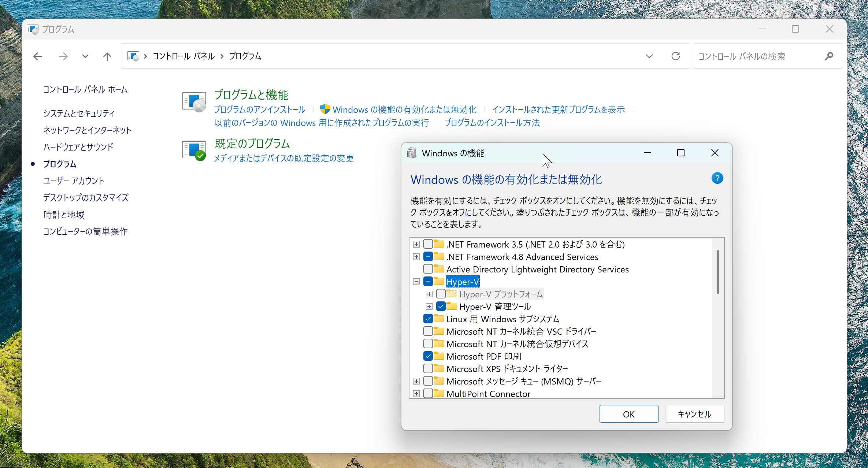
Task: Select the Microsoft PDF 印刷 folder icon
Action: (439, 356)
